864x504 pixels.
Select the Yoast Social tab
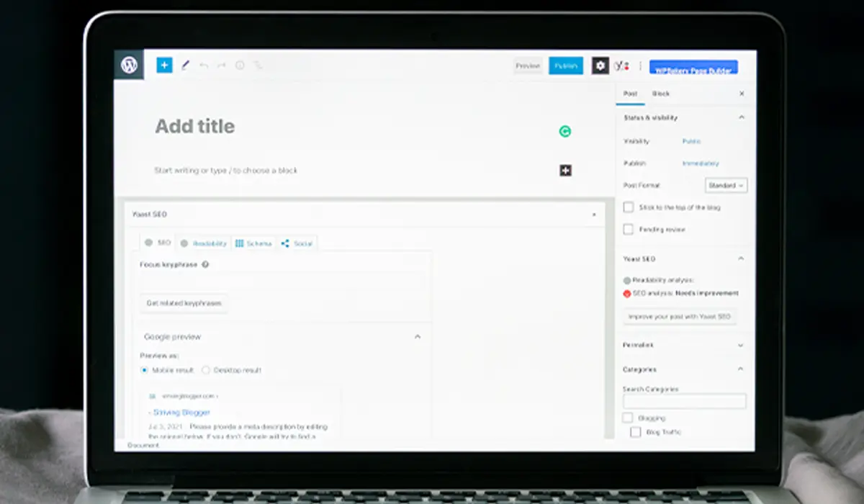point(297,243)
